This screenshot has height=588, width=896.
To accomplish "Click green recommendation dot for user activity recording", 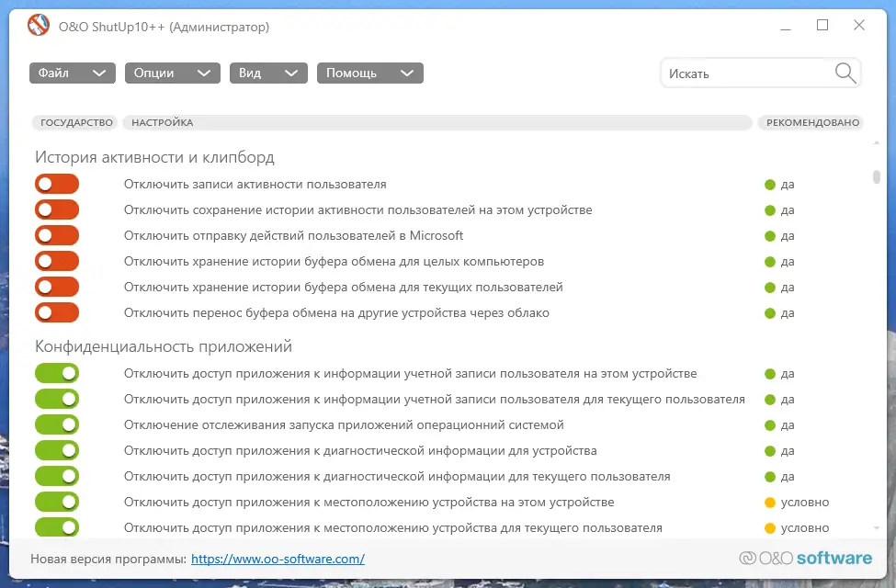I will click(770, 185).
